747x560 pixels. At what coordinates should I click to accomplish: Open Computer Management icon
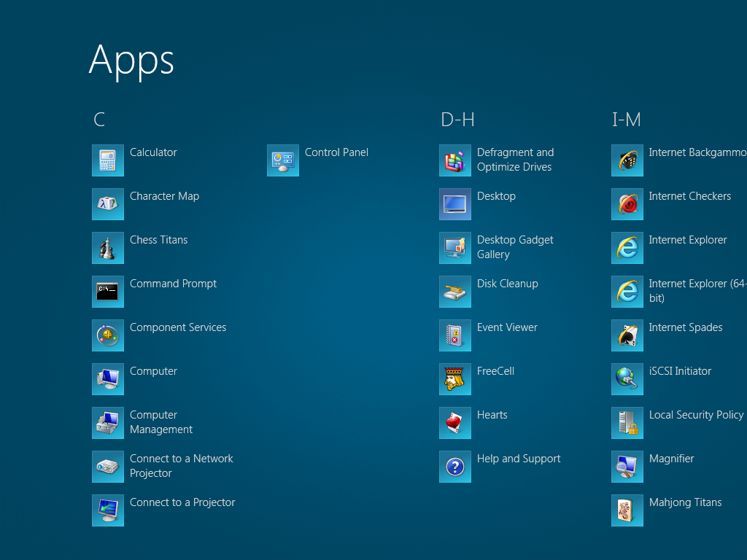108,424
